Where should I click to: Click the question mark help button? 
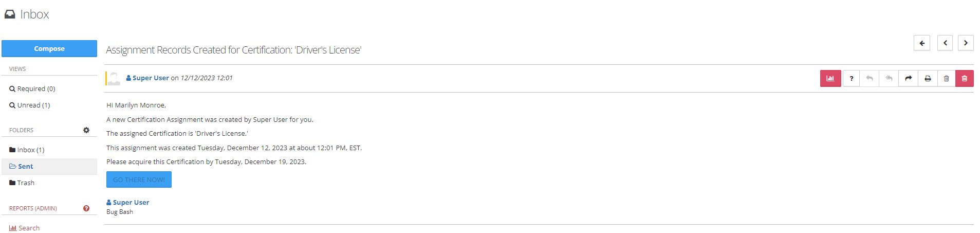pos(851,78)
